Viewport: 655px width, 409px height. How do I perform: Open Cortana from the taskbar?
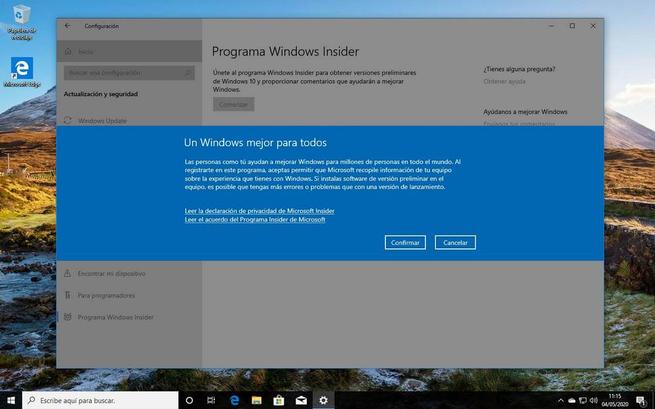pos(189,400)
